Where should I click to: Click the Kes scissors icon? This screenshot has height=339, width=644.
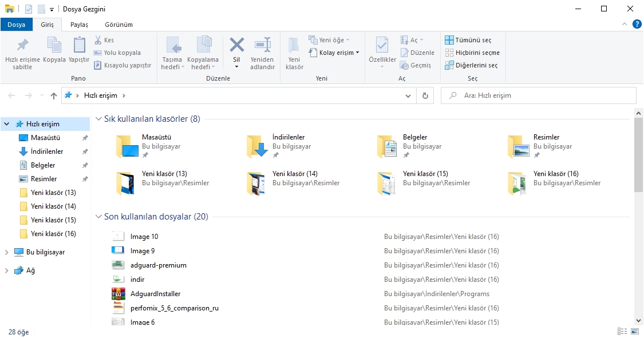coord(98,40)
